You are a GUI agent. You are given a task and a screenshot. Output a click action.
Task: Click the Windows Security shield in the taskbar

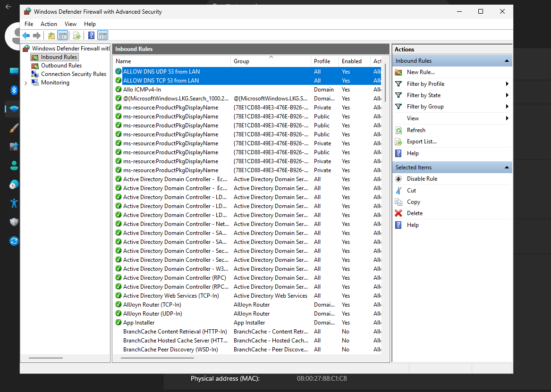tap(14, 222)
